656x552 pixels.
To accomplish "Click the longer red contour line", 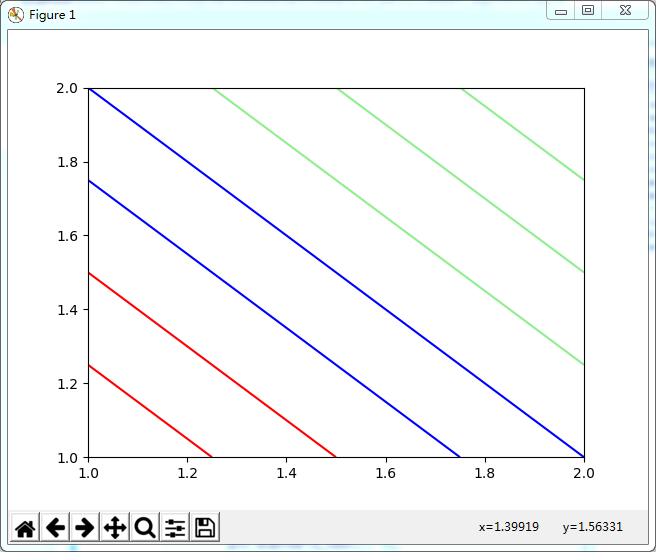I will (x=213, y=365).
